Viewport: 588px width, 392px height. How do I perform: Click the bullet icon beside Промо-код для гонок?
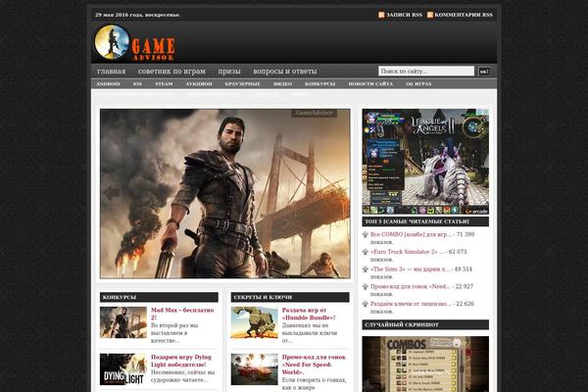coord(366,286)
